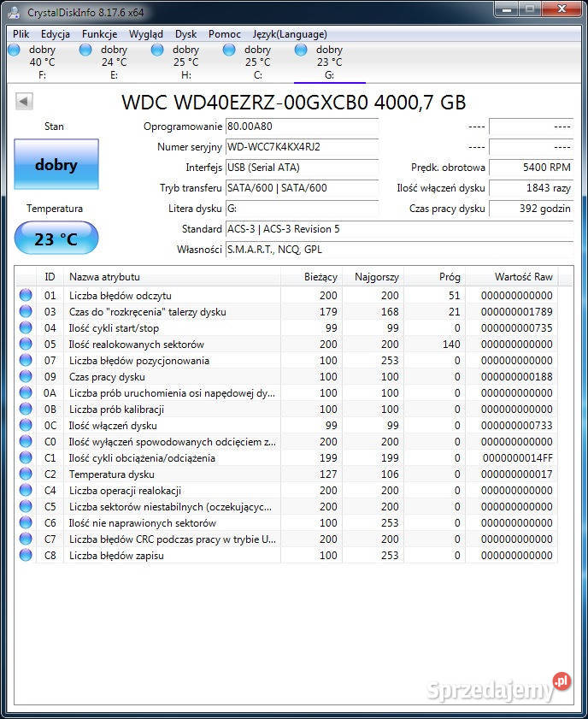
Task: Open the Wygląd menu
Action: [146, 34]
